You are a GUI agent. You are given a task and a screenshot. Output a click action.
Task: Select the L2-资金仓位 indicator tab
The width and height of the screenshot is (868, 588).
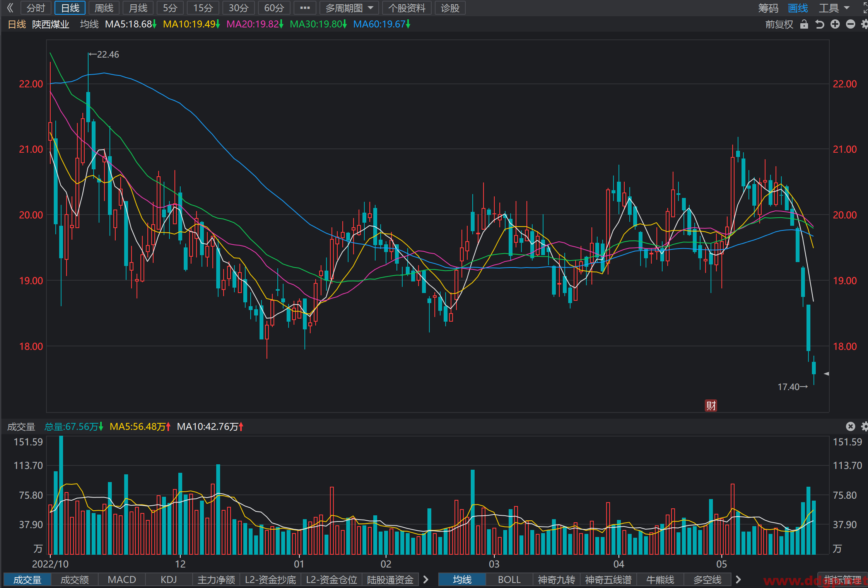point(331,580)
